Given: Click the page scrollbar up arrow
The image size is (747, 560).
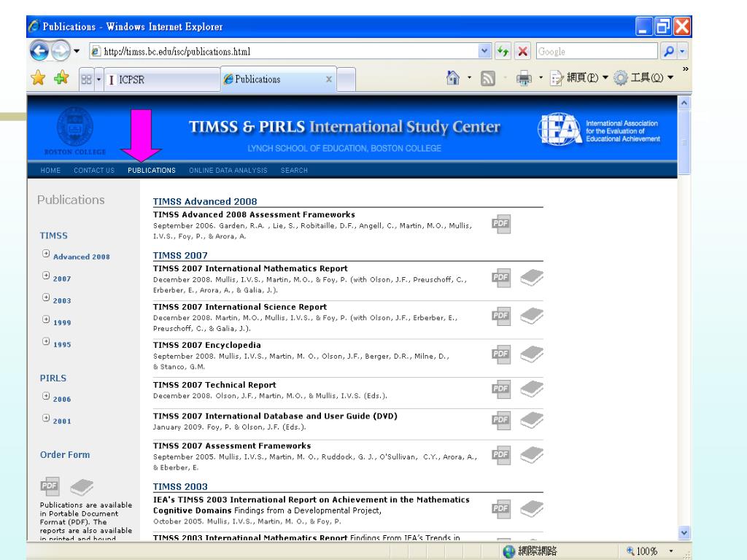Looking at the screenshot, I should pyautogui.click(x=684, y=102).
